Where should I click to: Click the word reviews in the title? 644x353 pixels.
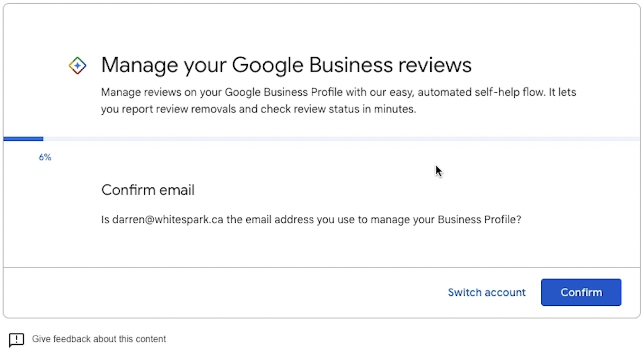(435, 65)
